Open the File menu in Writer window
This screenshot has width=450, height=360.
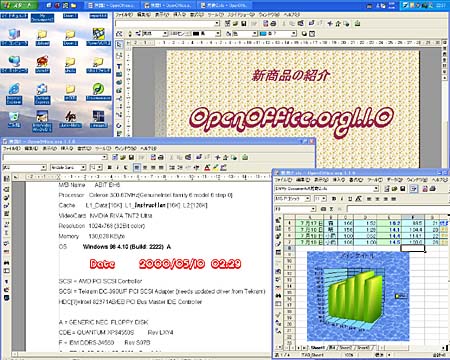[11, 148]
